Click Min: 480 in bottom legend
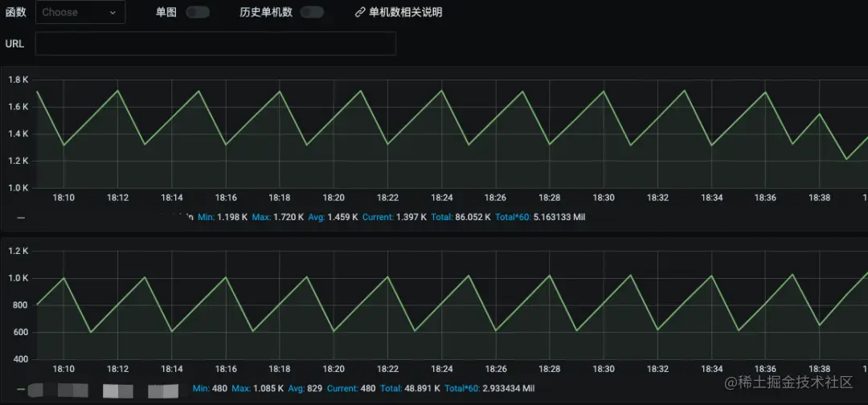868x405 pixels. point(210,389)
